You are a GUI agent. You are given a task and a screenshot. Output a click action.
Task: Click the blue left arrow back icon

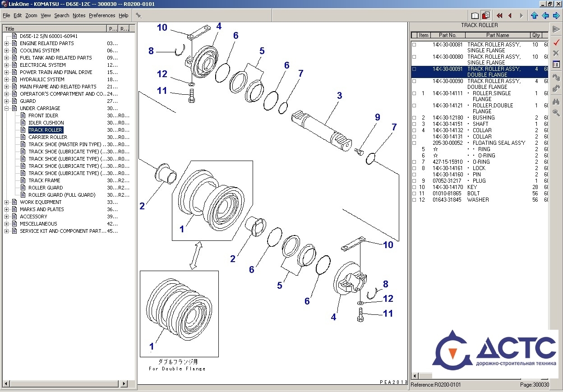click(545, 15)
